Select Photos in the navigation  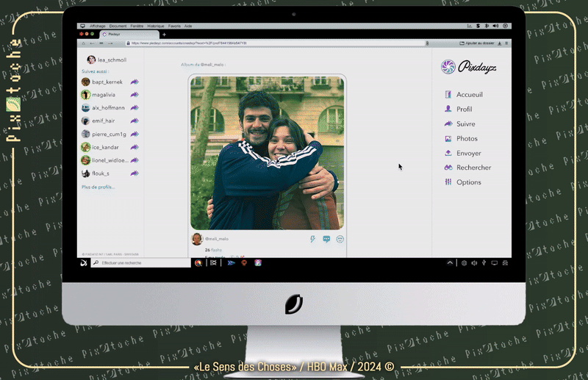466,139
